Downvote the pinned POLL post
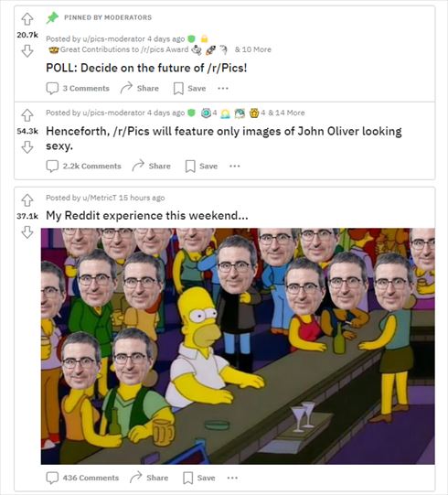 tap(27, 50)
